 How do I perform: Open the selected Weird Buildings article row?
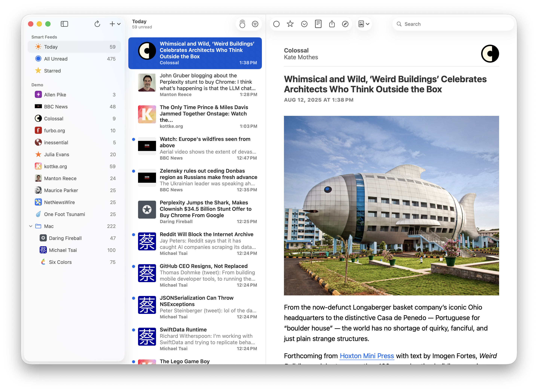(x=195, y=53)
